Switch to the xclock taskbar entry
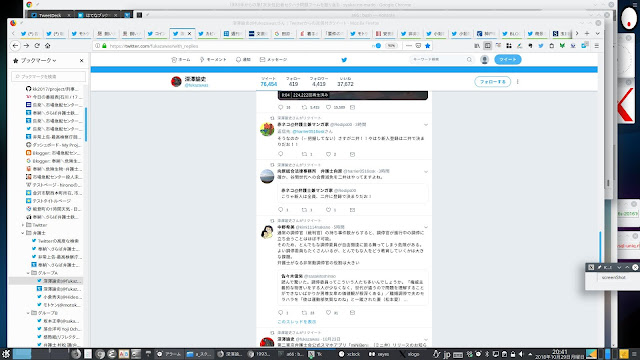The height and width of the screenshot is (360, 640). (x=349, y=354)
